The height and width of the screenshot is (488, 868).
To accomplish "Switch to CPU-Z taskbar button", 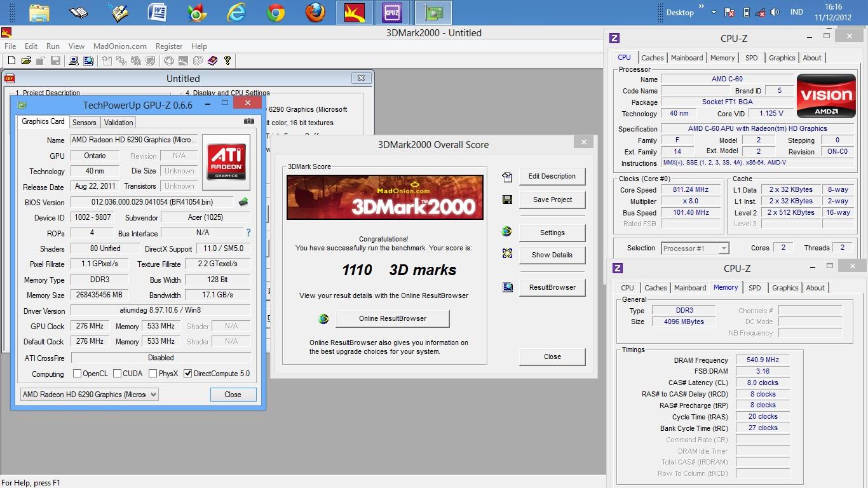I will point(393,13).
